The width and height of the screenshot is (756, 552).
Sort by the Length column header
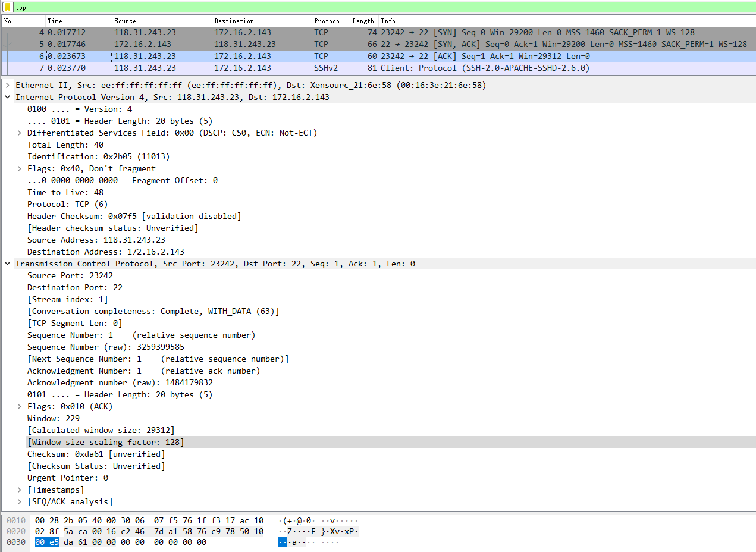pos(363,21)
